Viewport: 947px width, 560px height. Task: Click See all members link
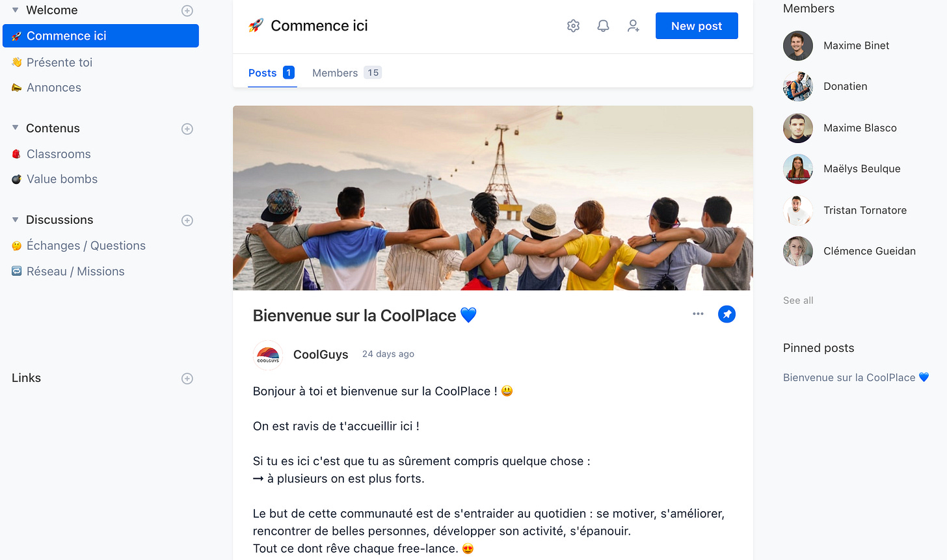798,300
